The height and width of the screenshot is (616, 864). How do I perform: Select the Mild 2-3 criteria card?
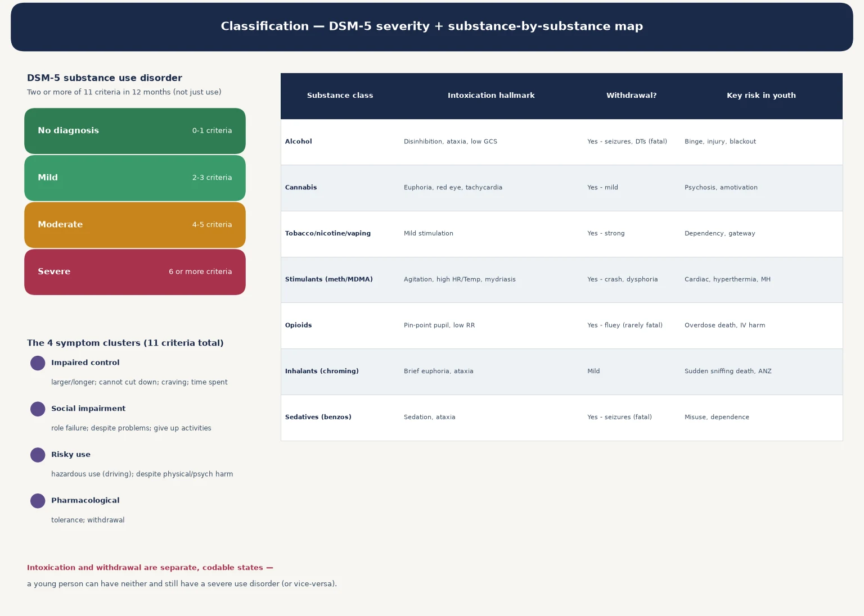point(135,178)
